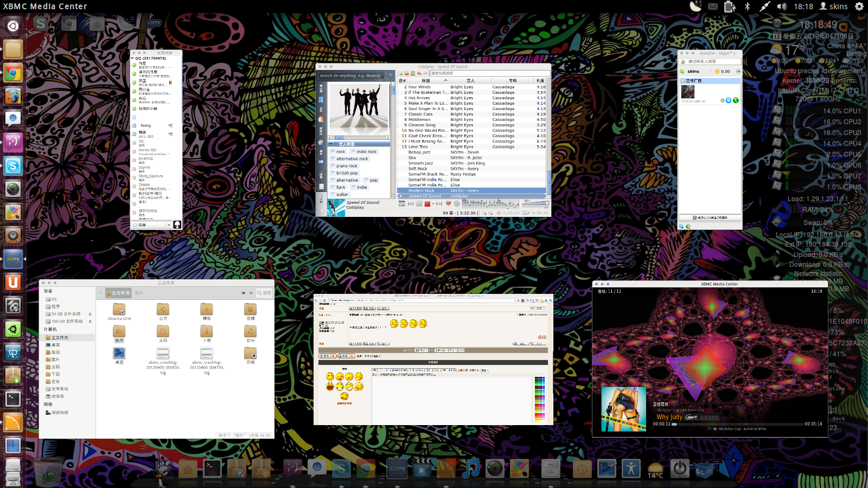Screen dimensions: 868x488
Task: Click the Bluetooth icon in the top panel
Action: pos(747,7)
